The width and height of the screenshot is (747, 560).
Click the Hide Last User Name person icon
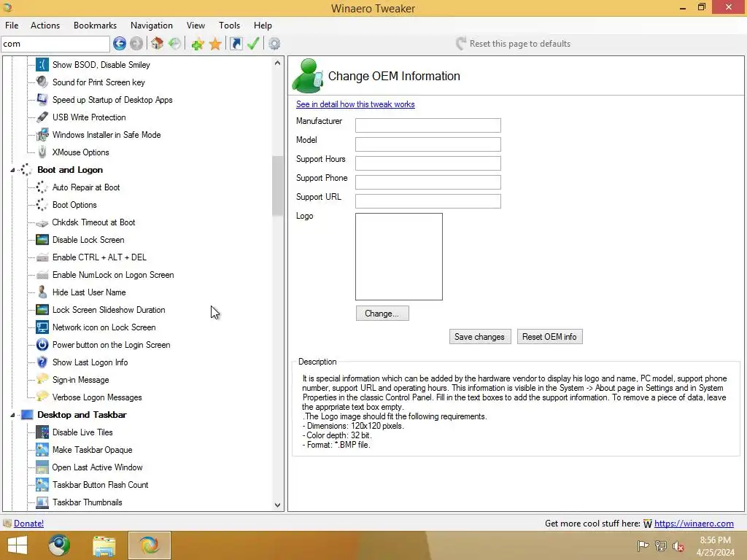[42, 292]
